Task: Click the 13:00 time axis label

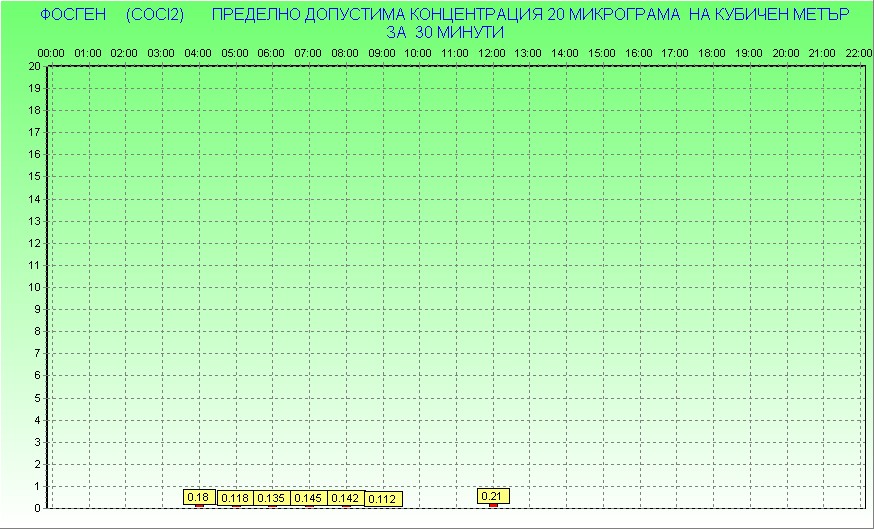Action: click(x=528, y=54)
